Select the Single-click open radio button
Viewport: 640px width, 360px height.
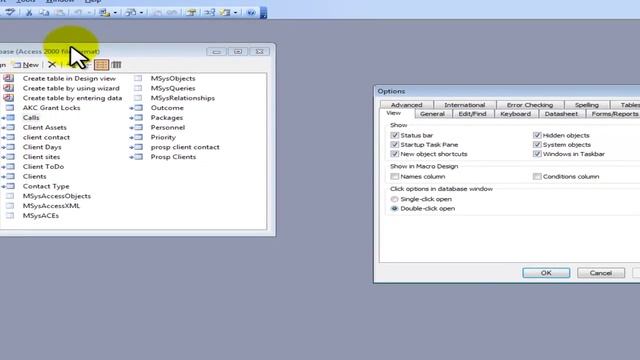click(x=394, y=199)
